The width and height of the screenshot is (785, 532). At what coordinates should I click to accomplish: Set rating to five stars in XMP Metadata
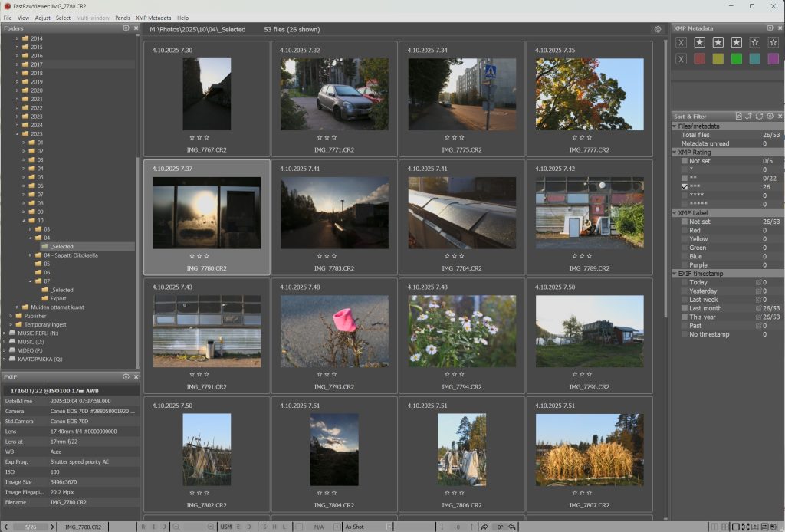coord(773,42)
